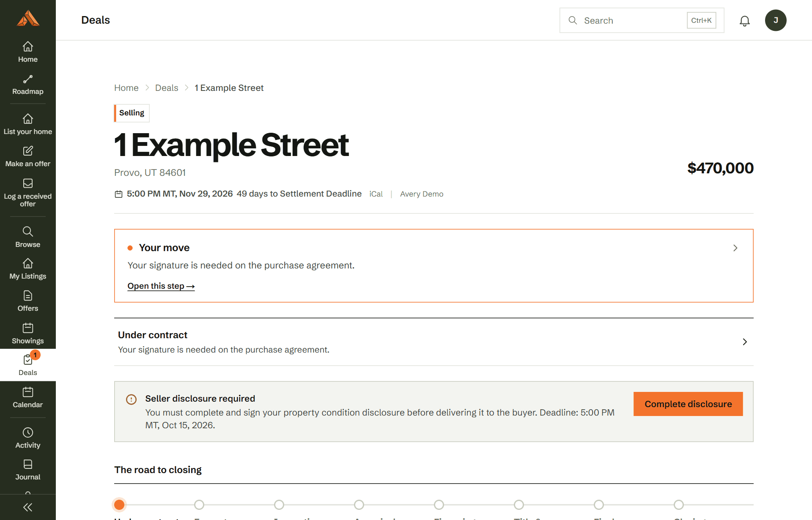The image size is (812, 520).
Task: Open My Listings in sidebar
Action: [28, 269]
